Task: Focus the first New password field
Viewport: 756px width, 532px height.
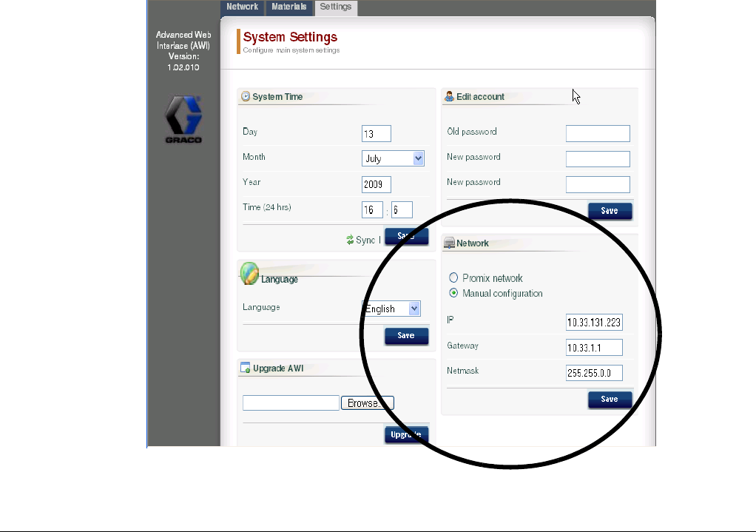Action: 598,158
